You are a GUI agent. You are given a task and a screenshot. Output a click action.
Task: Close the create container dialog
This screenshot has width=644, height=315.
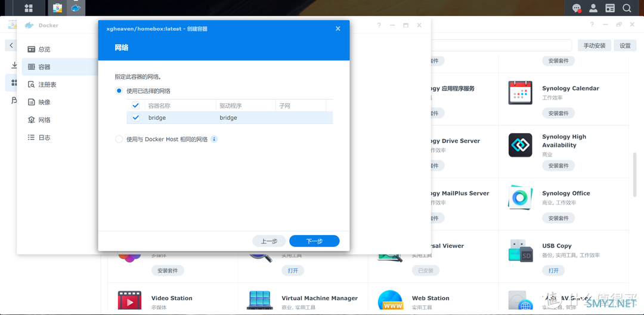tap(338, 29)
